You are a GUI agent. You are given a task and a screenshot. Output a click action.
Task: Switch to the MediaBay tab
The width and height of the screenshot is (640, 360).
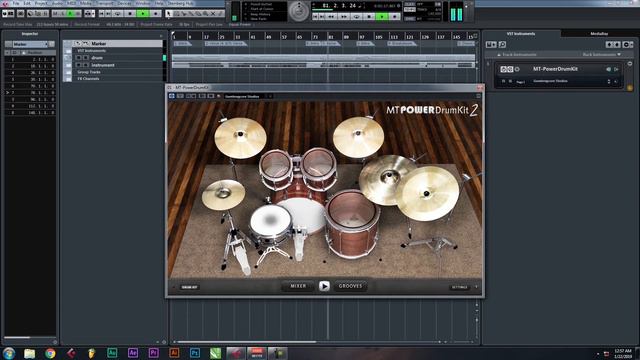[599, 33]
